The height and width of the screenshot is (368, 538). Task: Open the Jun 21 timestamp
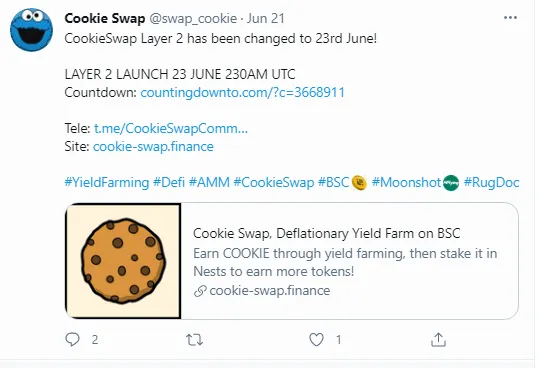(x=266, y=19)
